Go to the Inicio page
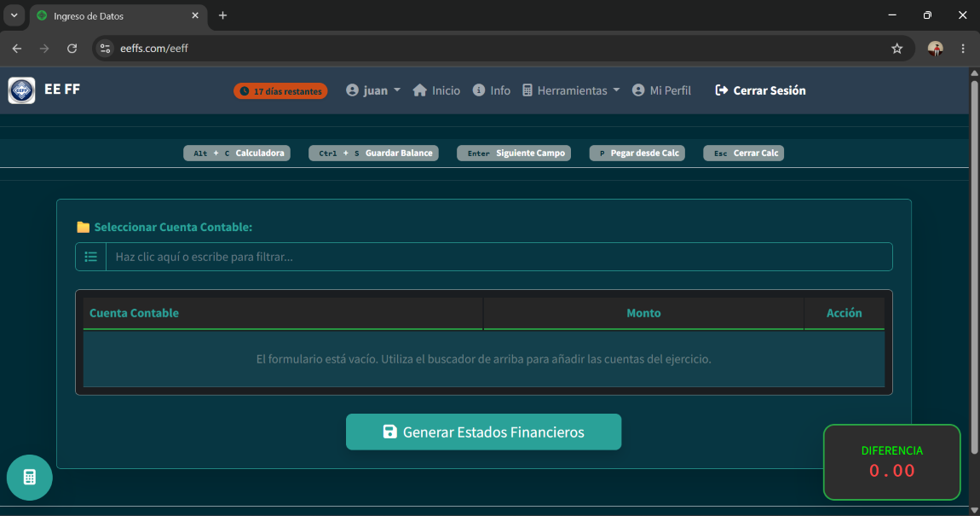Image resolution: width=980 pixels, height=516 pixels. [436, 90]
